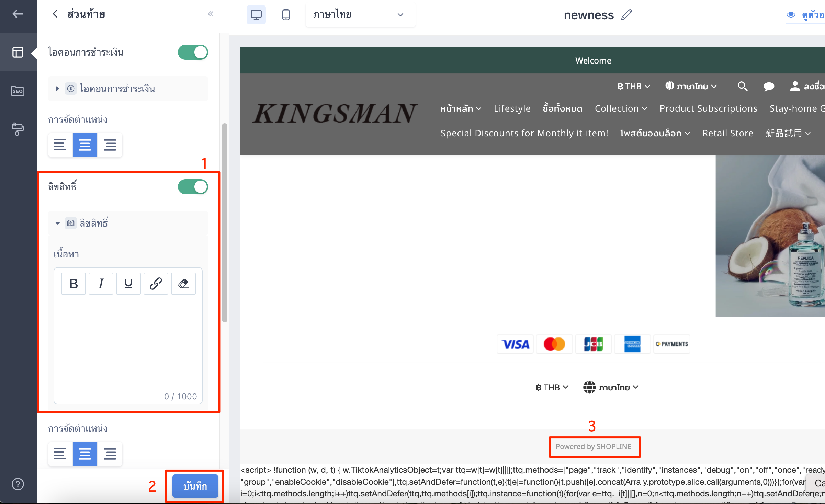
Task: Toggle the ไอคอนการชำระเงิน switch
Action: point(193,52)
